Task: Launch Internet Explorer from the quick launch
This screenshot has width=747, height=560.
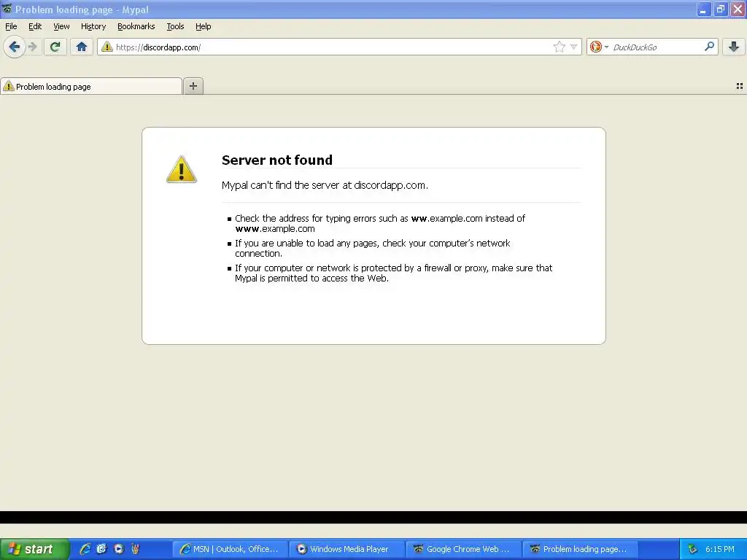Action: tap(85, 549)
